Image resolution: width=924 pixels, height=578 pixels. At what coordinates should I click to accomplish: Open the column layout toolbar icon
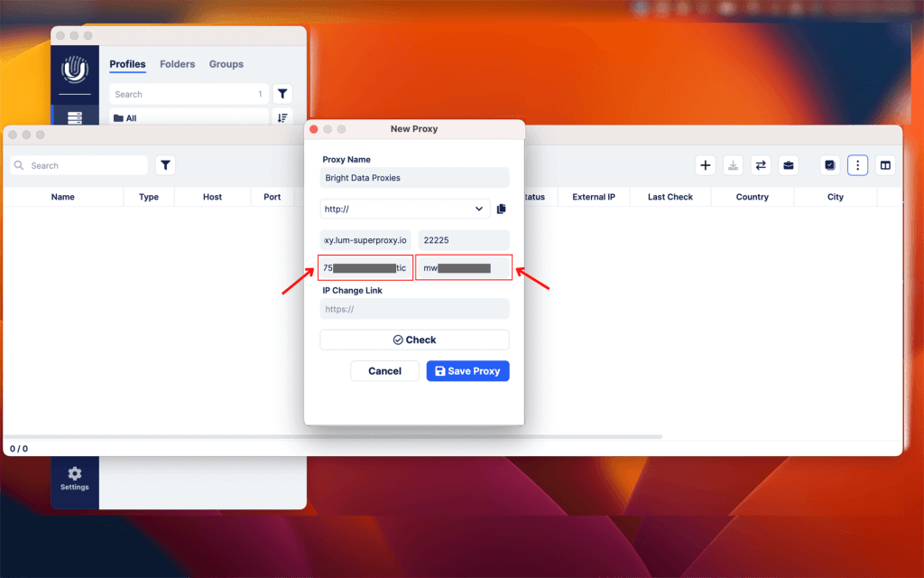[885, 165]
